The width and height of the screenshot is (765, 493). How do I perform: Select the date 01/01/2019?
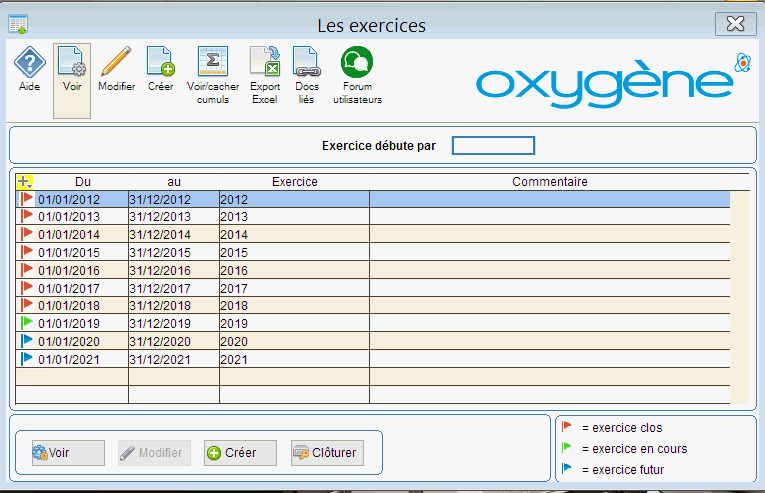click(x=69, y=324)
